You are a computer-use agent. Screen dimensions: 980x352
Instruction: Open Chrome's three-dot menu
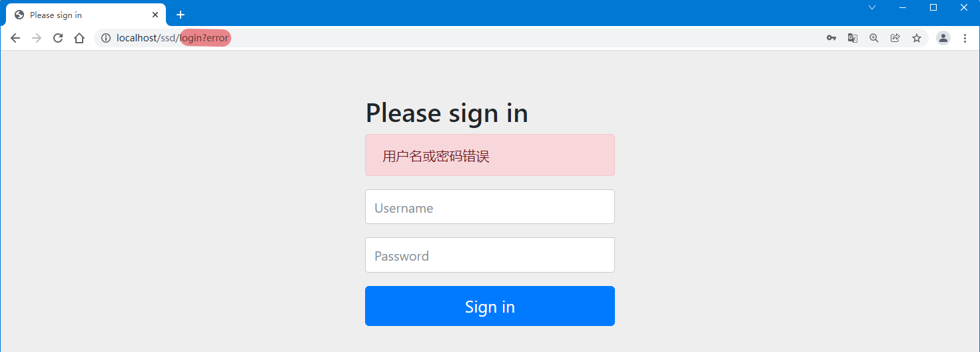click(x=965, y=38)
